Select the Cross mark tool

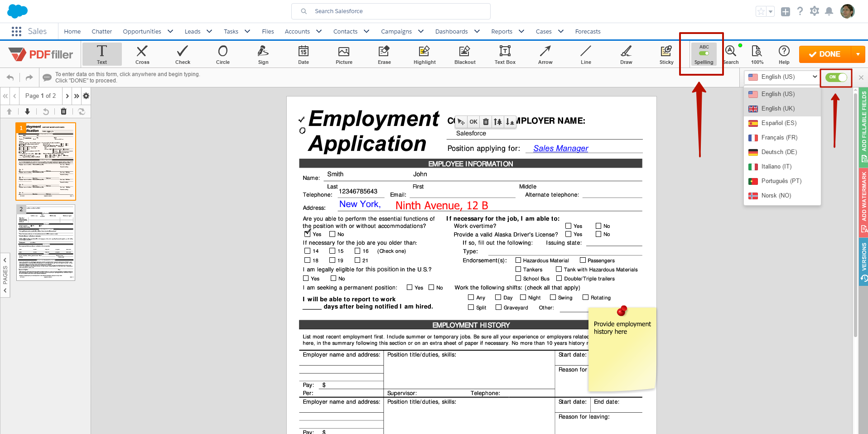(142, 54)
